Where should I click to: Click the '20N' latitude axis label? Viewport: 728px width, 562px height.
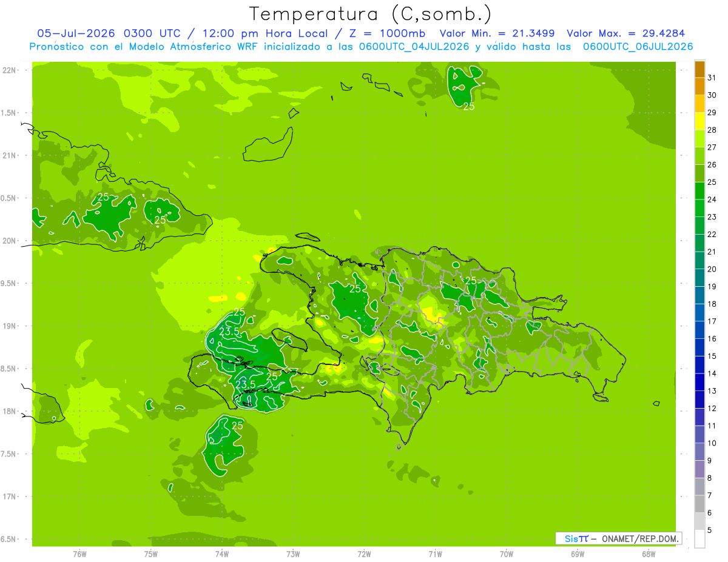(8, 241)
